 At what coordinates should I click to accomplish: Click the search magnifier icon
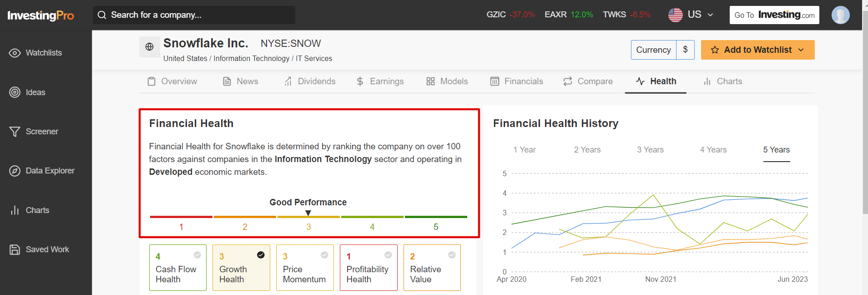coord(102,15)
